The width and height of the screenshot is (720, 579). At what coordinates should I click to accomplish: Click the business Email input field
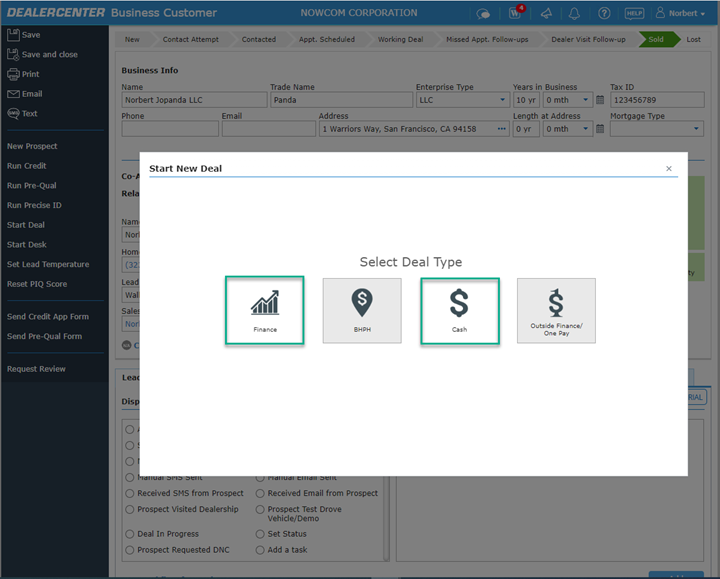(269, 129)
